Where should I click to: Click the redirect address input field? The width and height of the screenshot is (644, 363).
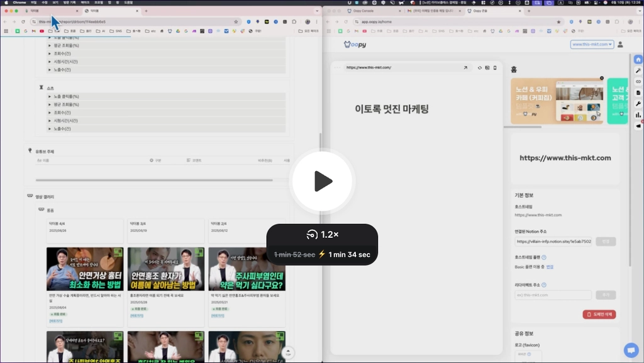[553, 295]
